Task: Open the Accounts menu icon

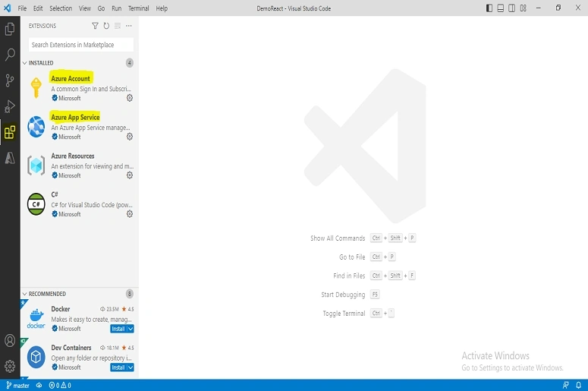Action: point(10,340)
